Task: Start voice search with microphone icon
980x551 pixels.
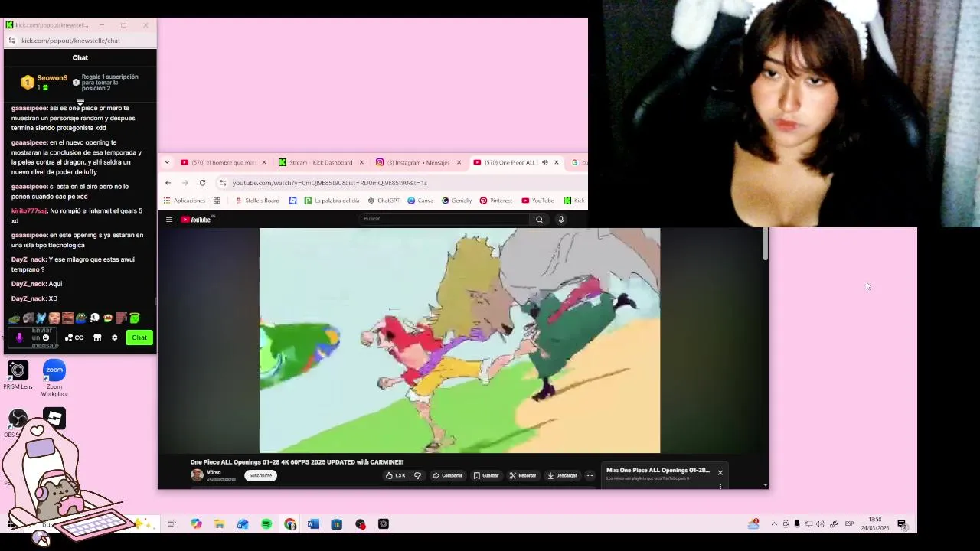Action: (x=561, y=220)
